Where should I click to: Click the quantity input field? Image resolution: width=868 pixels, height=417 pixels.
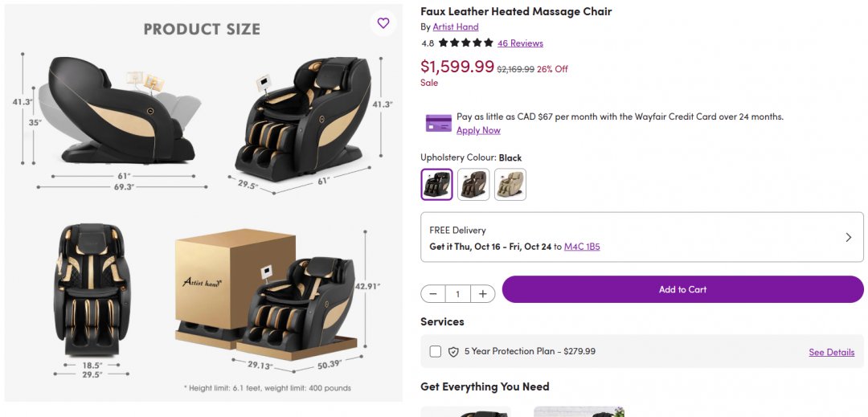458,294
